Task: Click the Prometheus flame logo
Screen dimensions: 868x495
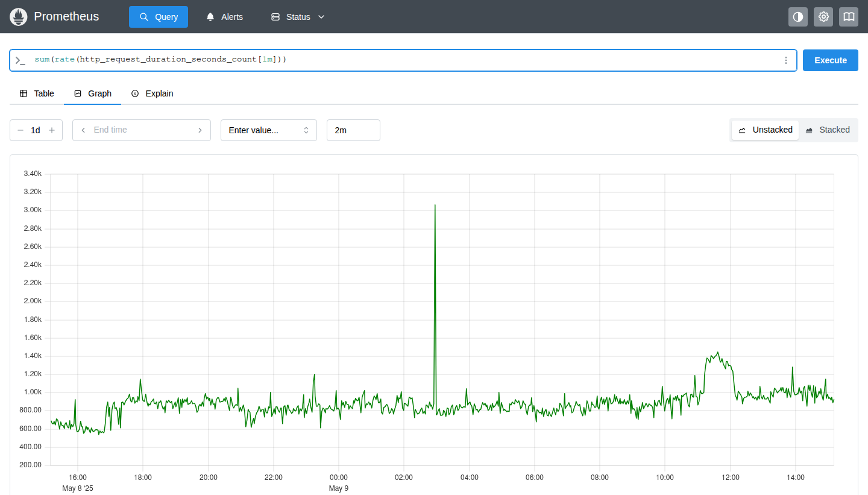Action: point(19,17)
